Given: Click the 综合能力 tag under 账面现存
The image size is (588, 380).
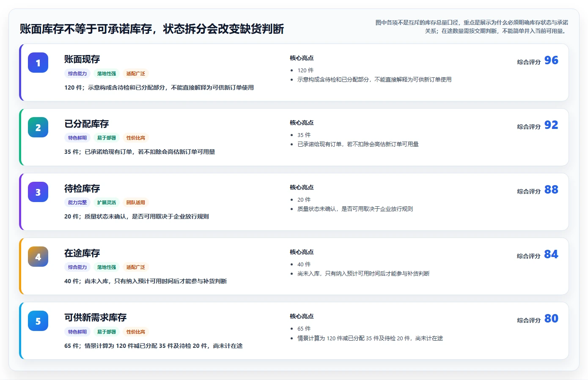Looking at the screenshot, I should (77, 74).
